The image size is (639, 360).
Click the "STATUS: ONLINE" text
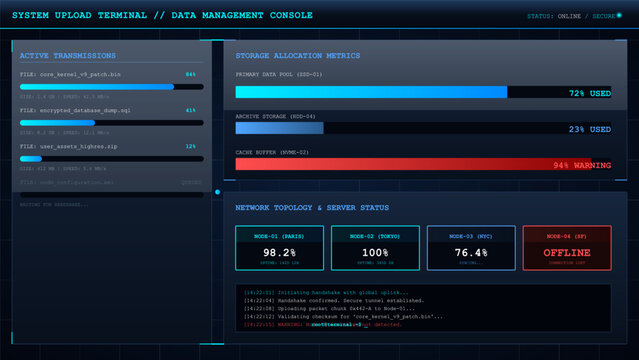[x=554, y=16]
